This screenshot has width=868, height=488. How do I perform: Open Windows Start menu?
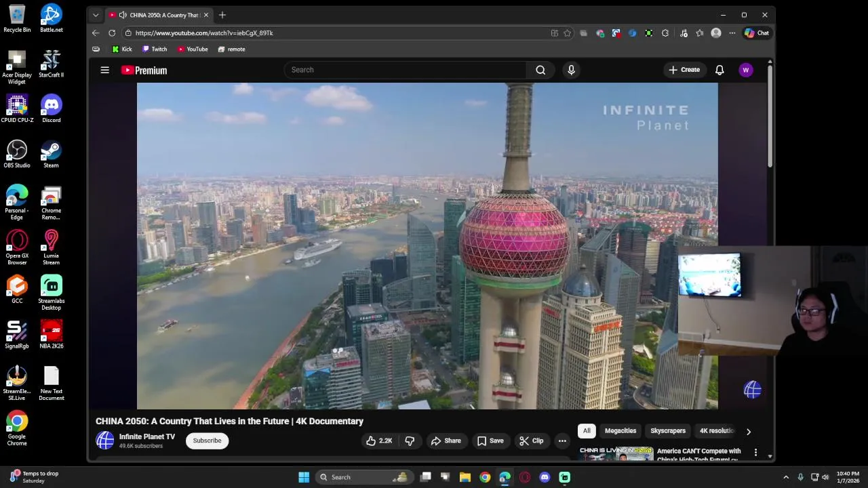304,477
